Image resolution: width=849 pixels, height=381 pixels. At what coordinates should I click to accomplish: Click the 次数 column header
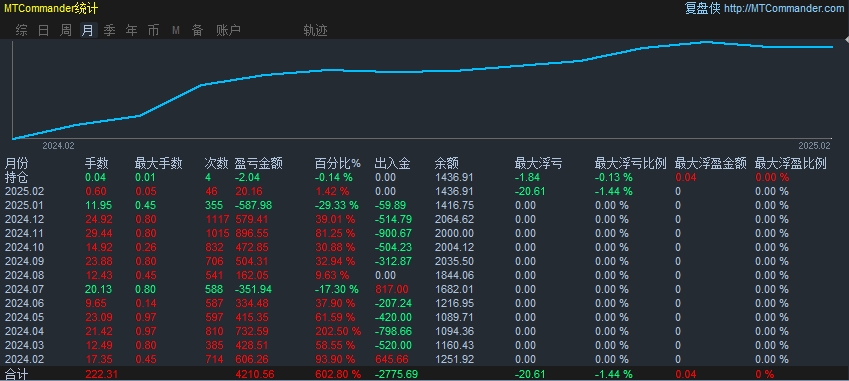pos(217,163)
